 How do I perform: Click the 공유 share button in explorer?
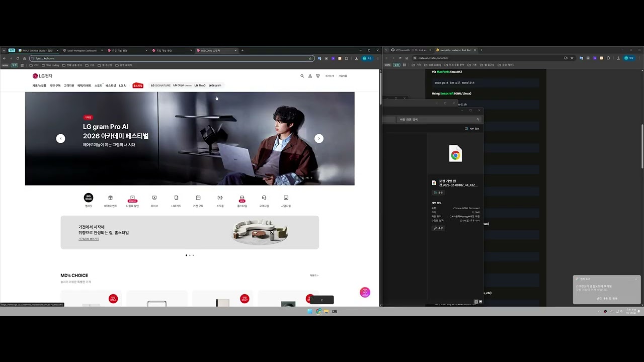coord(438,193)
